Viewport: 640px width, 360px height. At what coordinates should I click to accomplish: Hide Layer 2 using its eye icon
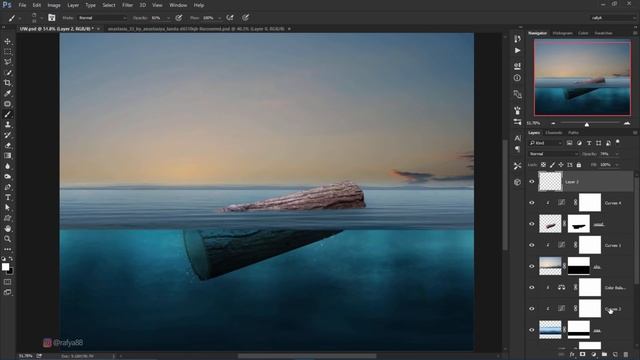point(531,182)
